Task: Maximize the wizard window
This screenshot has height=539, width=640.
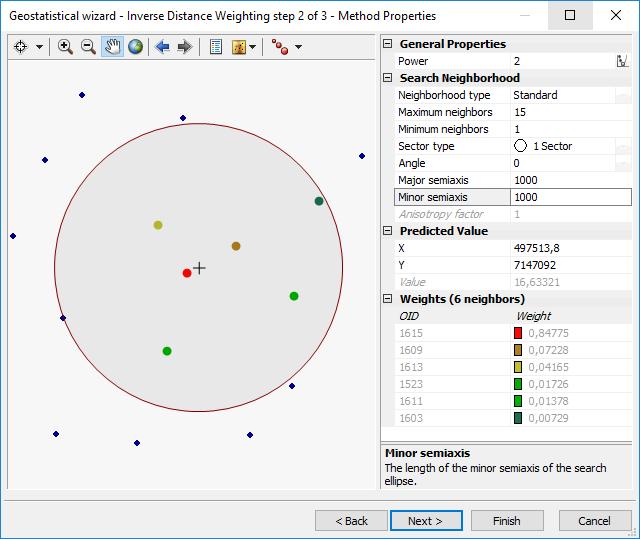Action: tap(570, 16)
